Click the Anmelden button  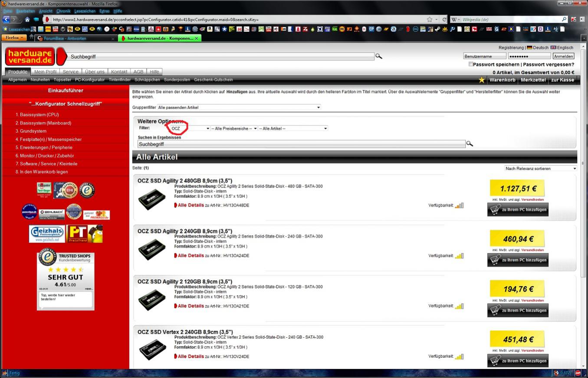tap(563, 56)
